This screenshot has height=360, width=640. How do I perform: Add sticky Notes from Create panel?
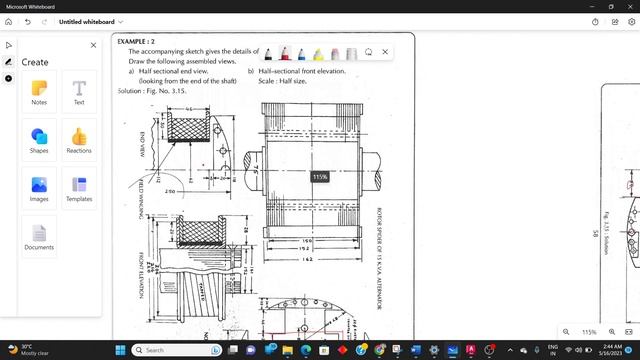pos(39,92)
